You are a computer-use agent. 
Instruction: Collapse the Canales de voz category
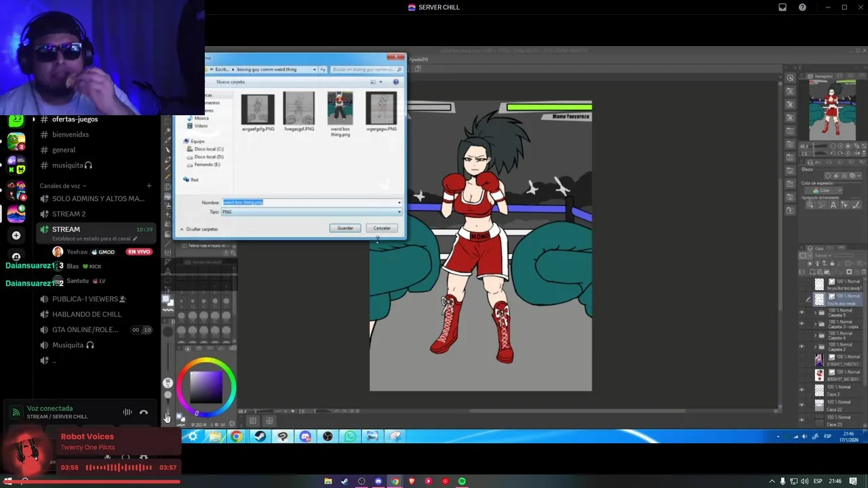tap(62, 186)
